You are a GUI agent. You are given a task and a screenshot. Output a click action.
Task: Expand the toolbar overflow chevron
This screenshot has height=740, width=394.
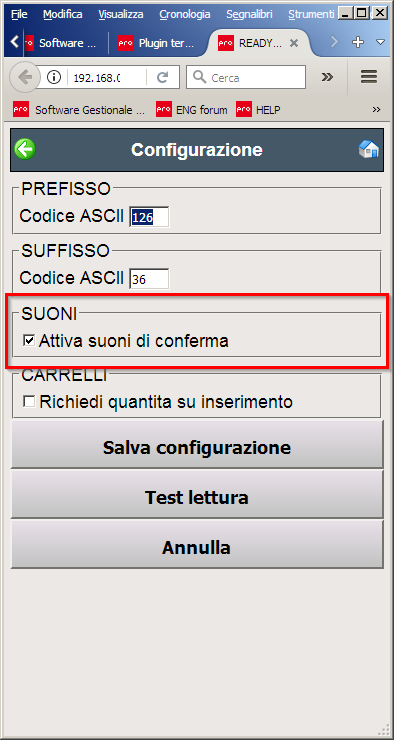click(x=327, y=77)
